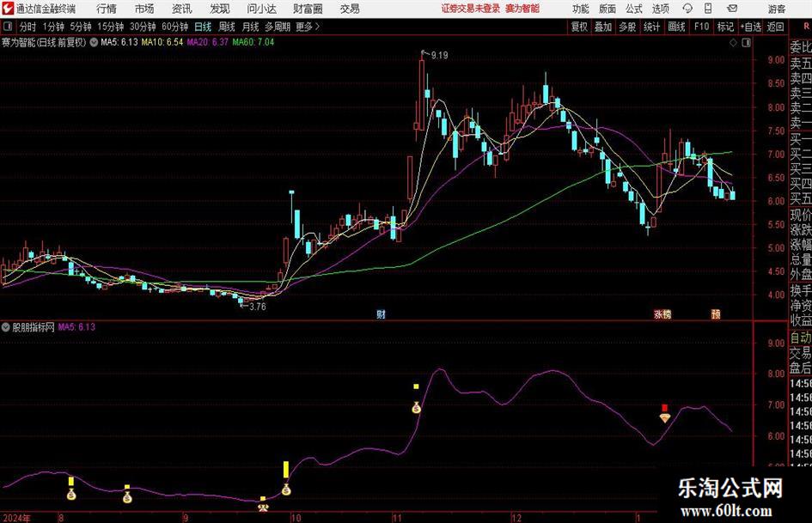Click the 涨榜 marker on the chart
Viewport: 812px width, 523px height.
[662, 314]
